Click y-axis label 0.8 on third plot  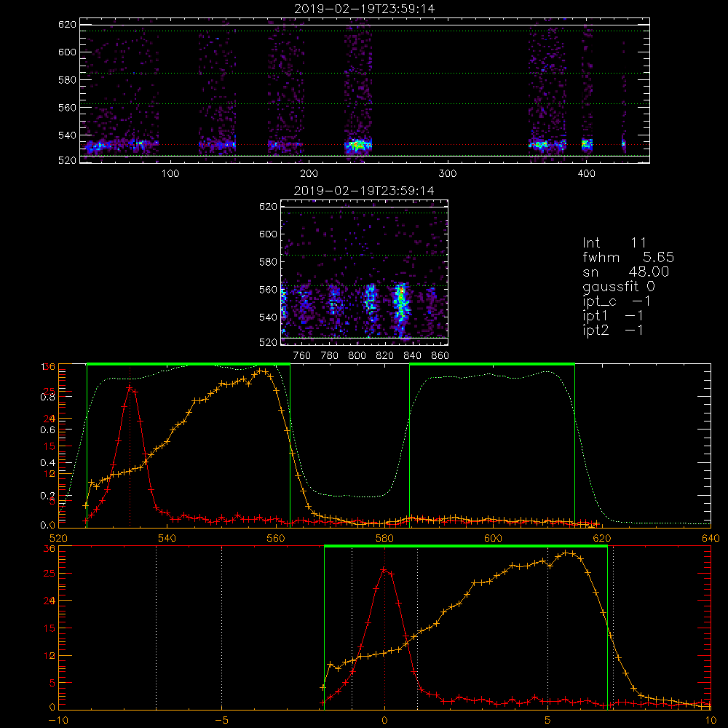click(x=48, y=397)
